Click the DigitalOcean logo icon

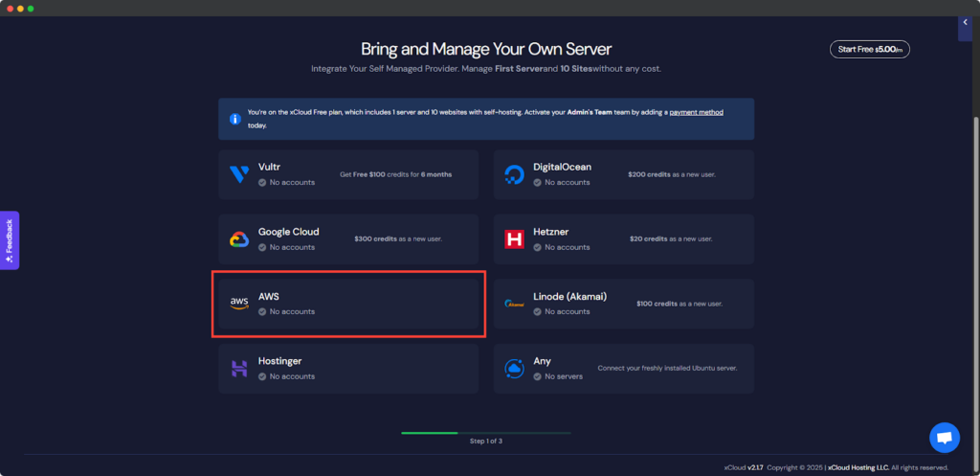[x=515, y=174]
